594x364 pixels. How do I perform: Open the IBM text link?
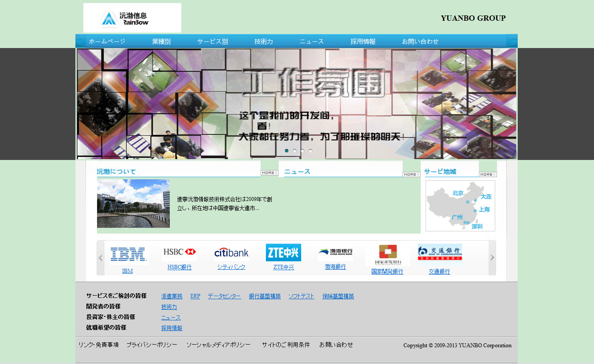127,271
